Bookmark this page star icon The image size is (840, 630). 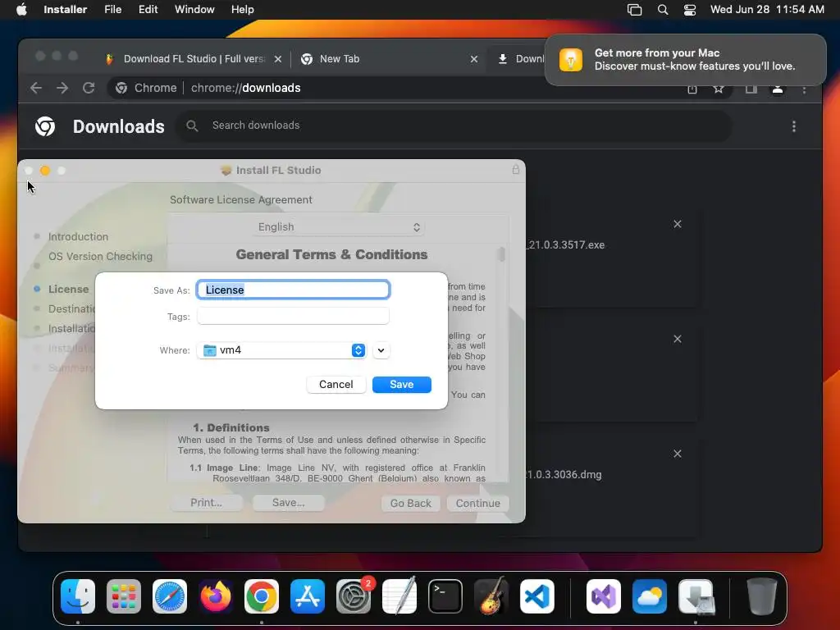[719, 89]
